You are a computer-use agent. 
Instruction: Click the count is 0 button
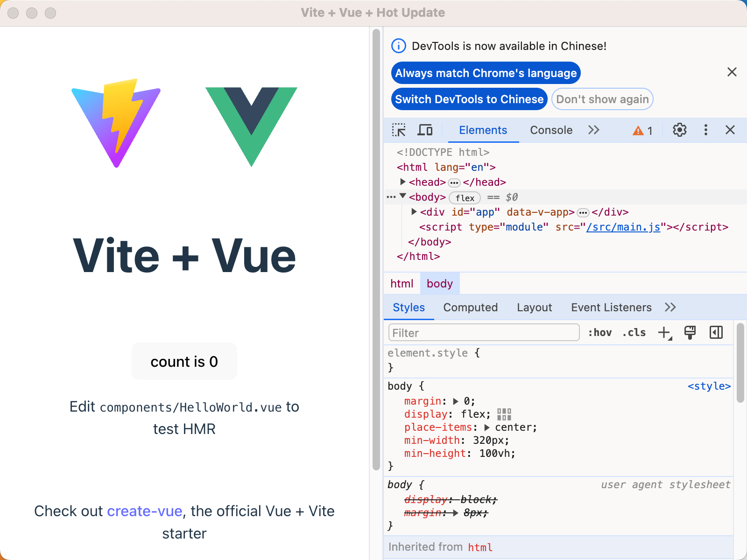pos(184,361)
